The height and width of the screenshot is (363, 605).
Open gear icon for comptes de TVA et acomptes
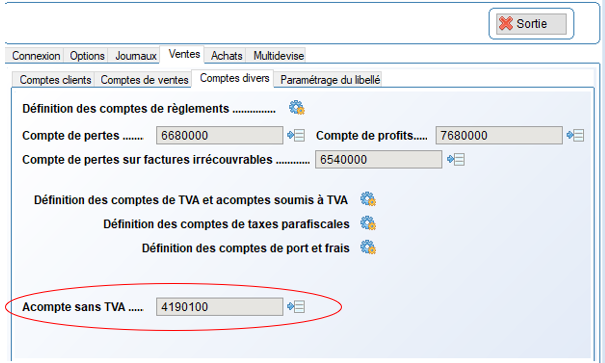click(368, 199)
